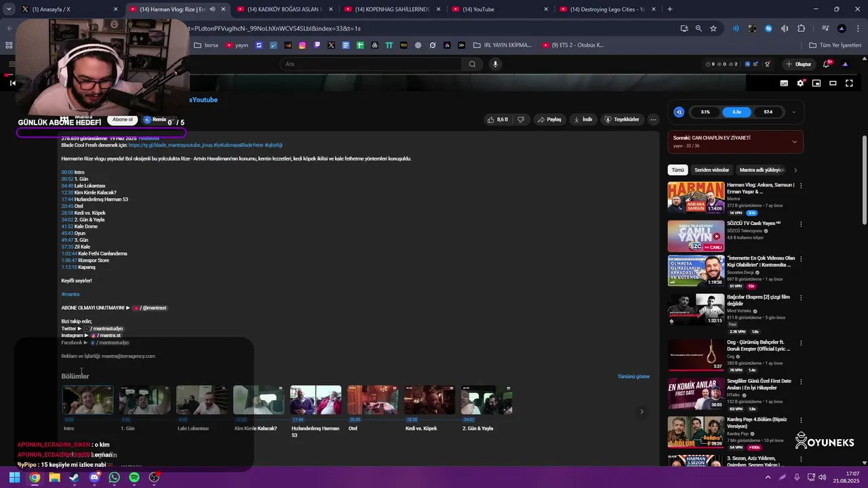Click the Teşekkürler thanks button

click(x=622, y=119)
